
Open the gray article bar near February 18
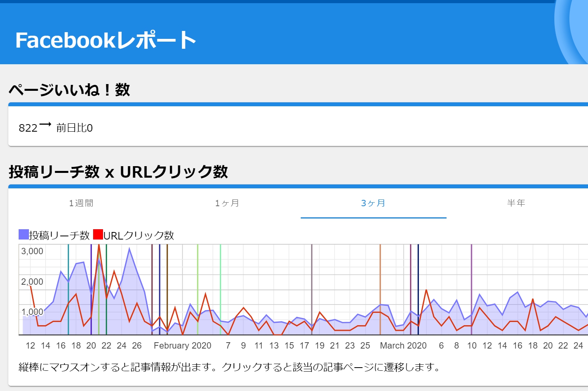[313, 289]
